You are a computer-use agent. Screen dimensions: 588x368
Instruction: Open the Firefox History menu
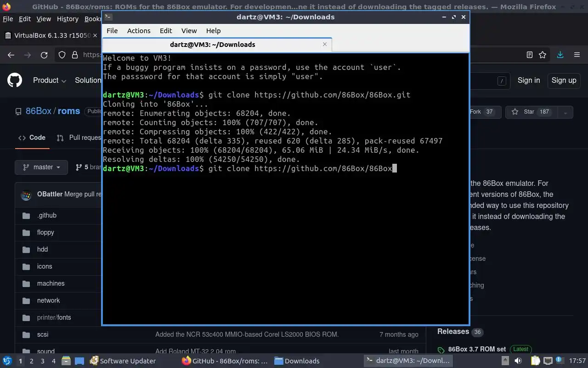point(68,19)
